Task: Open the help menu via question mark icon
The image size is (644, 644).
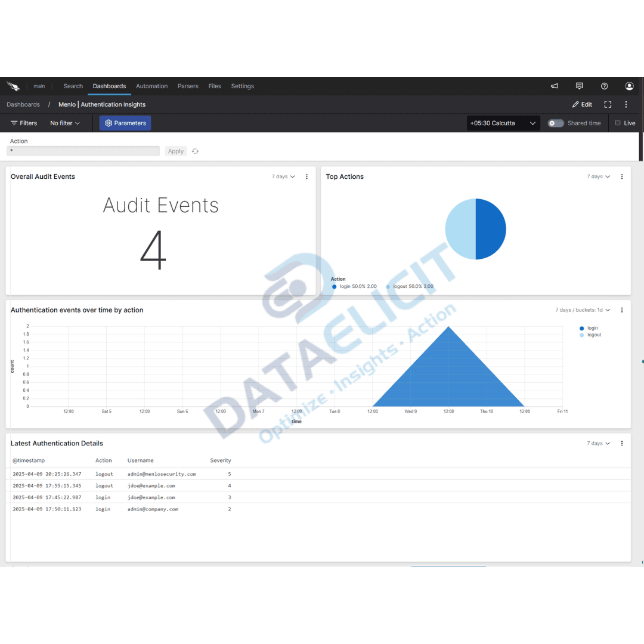Action: pyautogui.click(x=604, y=86)
